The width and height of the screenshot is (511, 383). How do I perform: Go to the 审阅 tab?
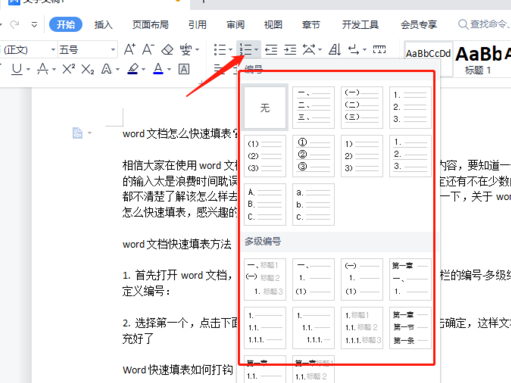(x=235, y=24)
